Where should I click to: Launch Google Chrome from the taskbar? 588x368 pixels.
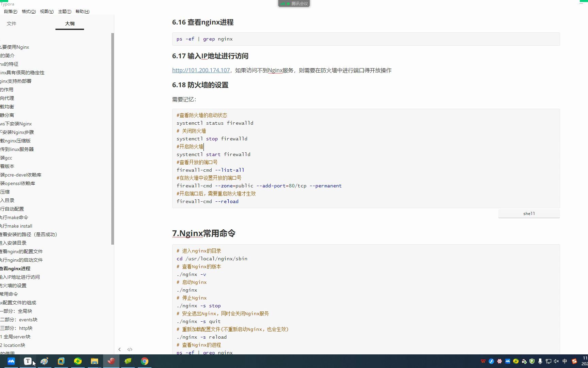point(145,361)
